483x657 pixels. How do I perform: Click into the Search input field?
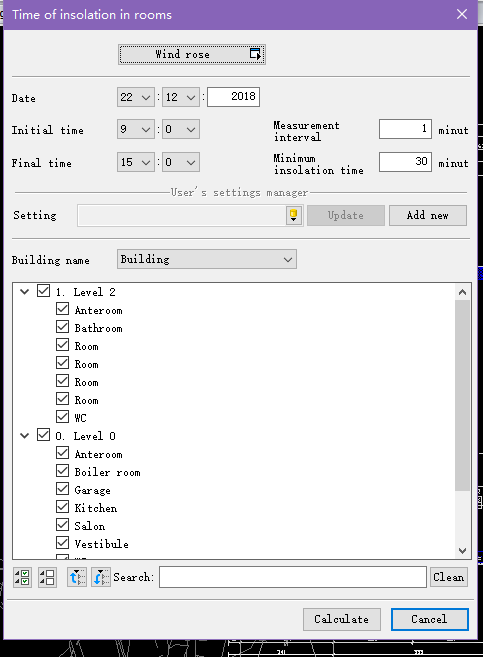pyautogui.click(x=293, y=577)
